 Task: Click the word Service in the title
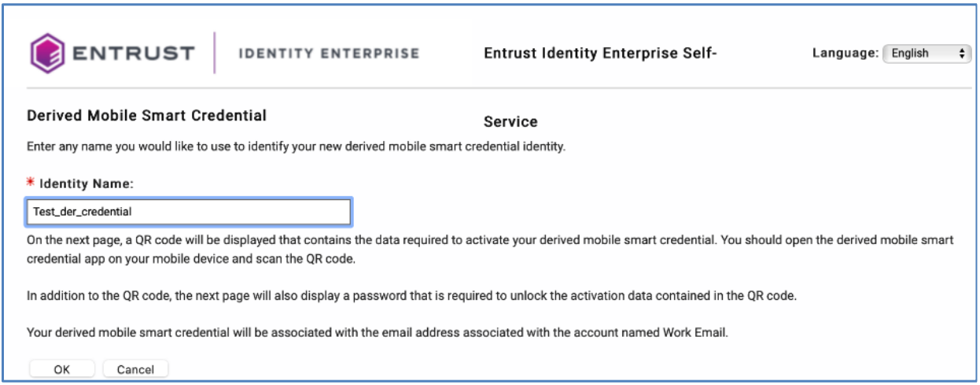[x=510, y=122]
